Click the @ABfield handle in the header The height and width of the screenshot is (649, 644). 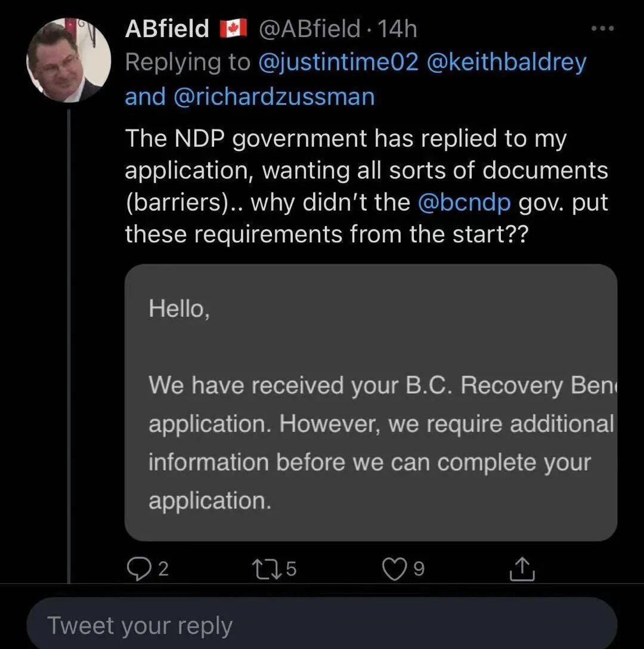309,29
